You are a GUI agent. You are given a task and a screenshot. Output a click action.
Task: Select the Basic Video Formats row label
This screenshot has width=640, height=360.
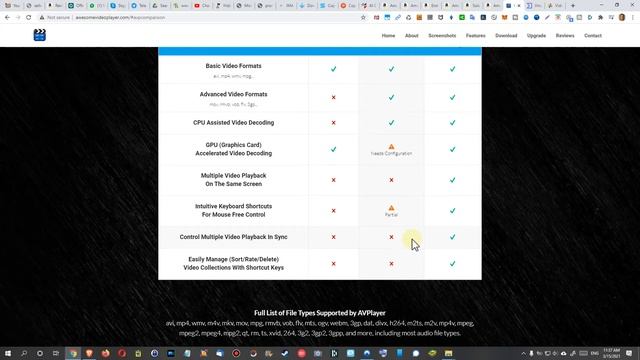233,66
